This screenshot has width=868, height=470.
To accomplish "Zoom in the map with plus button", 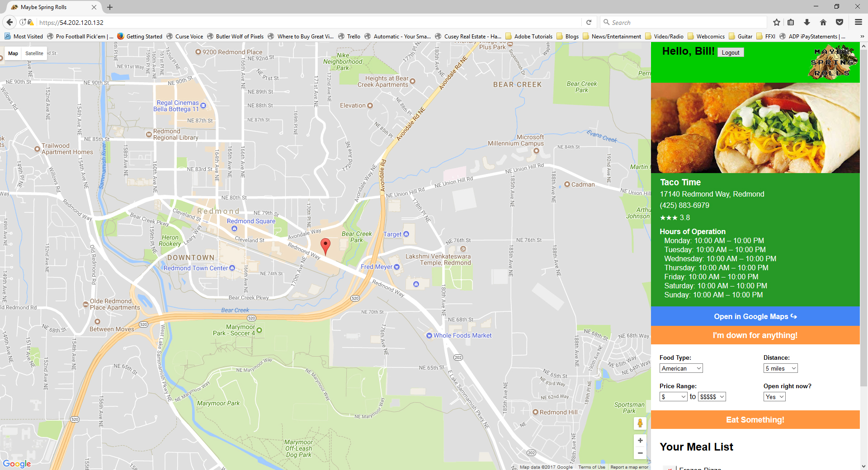I will click(640, 441).
